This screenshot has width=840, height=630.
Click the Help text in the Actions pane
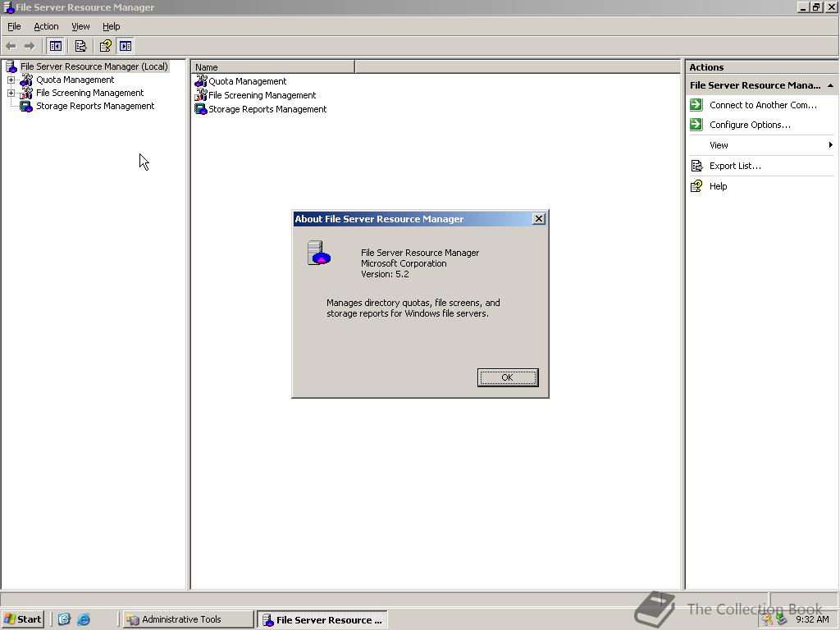pyautogui.click(x=718, y=186)
